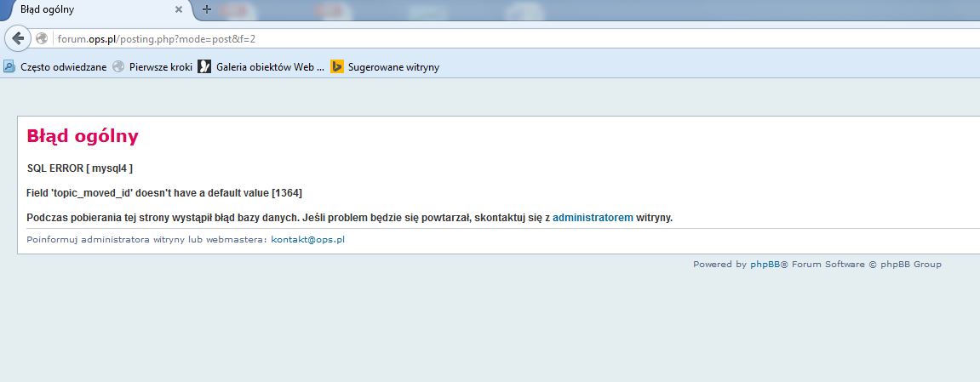
Task: Click the Bing icon for Sugerowane witryny
Action: click(337, 67)
